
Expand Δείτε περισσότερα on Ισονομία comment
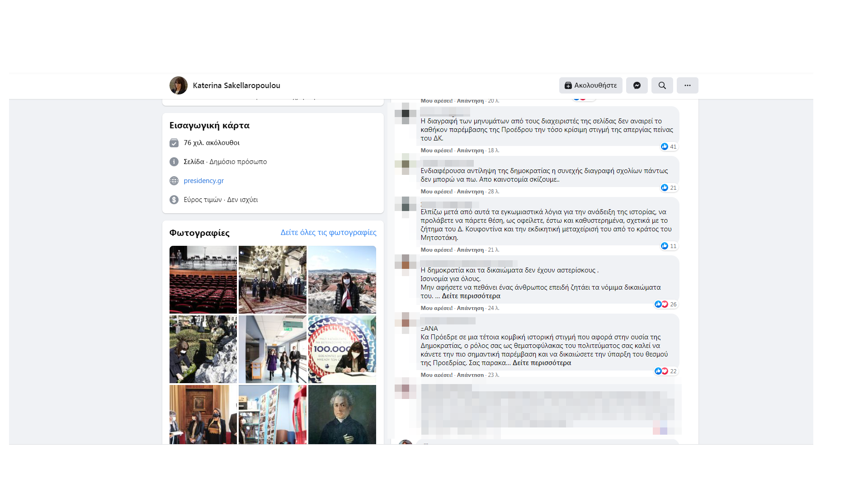[x=471, y=296]
